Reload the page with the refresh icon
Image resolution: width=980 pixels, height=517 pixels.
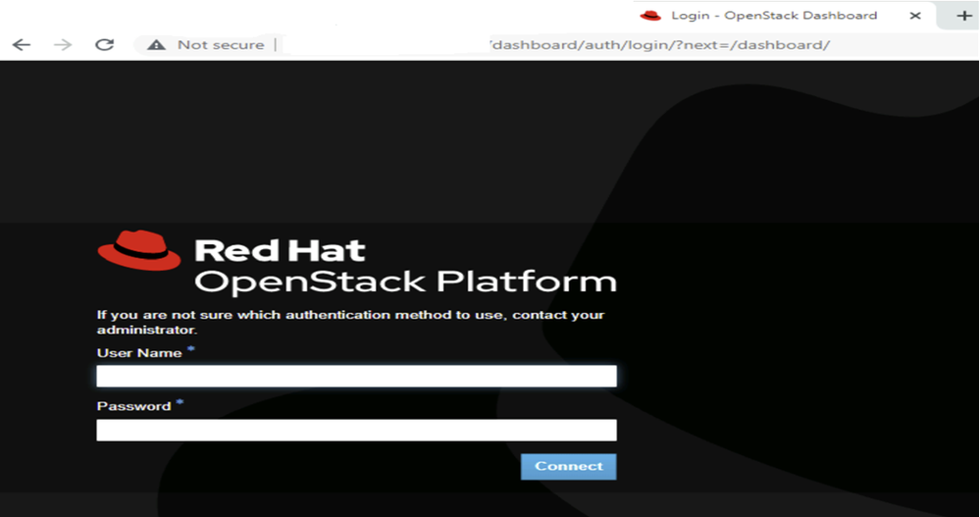coord(104,45)
